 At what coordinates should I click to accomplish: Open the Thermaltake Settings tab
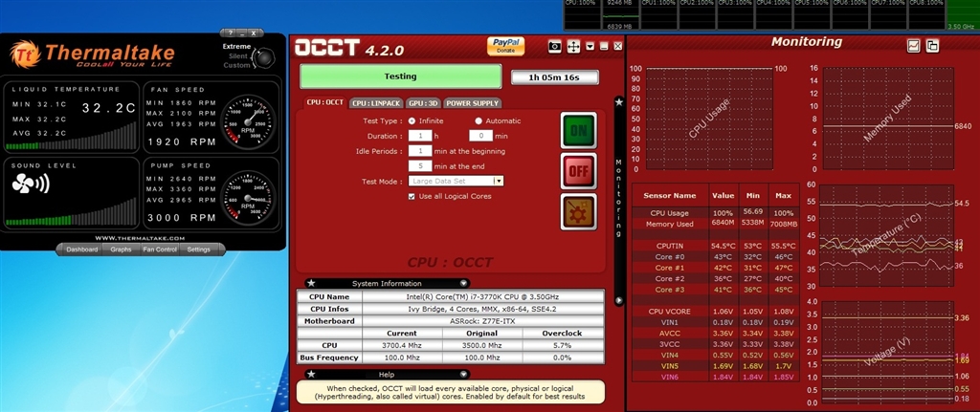pyautogui.click(x=199, y=249)
